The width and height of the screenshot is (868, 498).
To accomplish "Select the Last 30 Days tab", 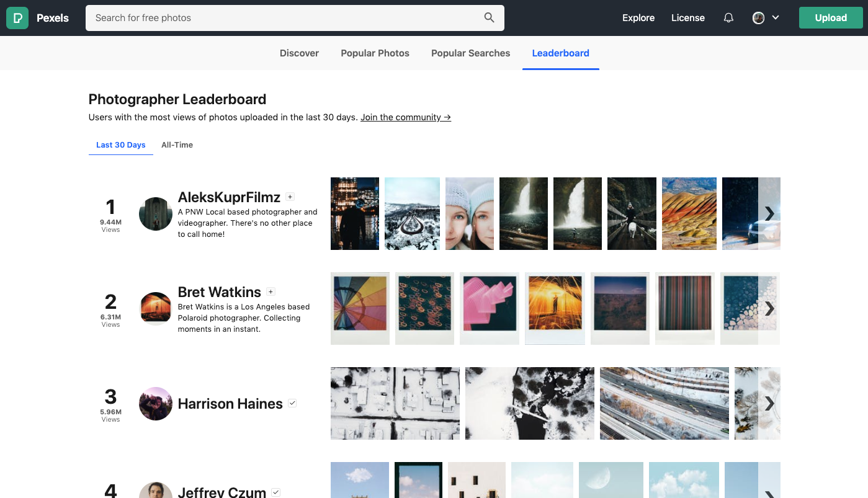I will coord(121,145).
